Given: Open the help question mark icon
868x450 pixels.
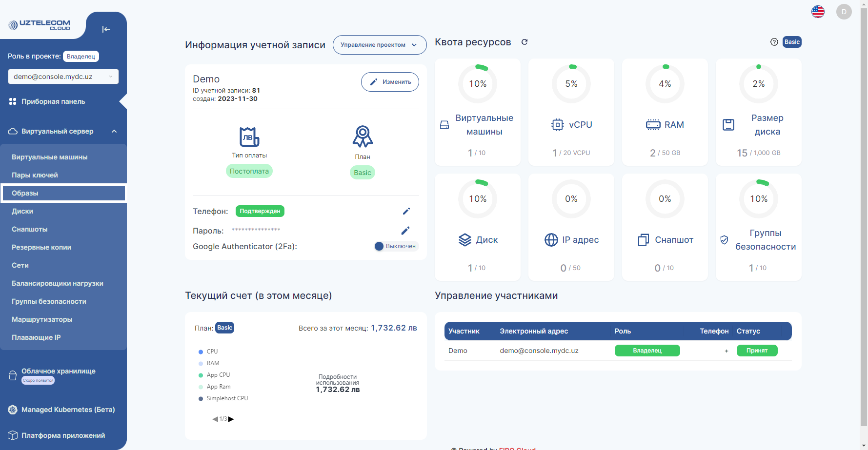Looking at the screenshot, I should point(774,42).
